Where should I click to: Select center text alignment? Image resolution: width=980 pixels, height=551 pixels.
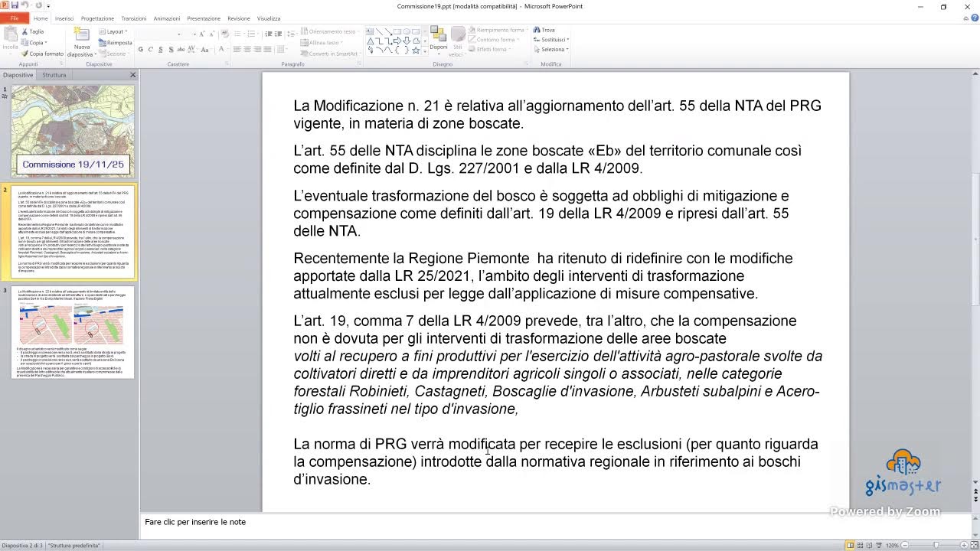(247, 49)
